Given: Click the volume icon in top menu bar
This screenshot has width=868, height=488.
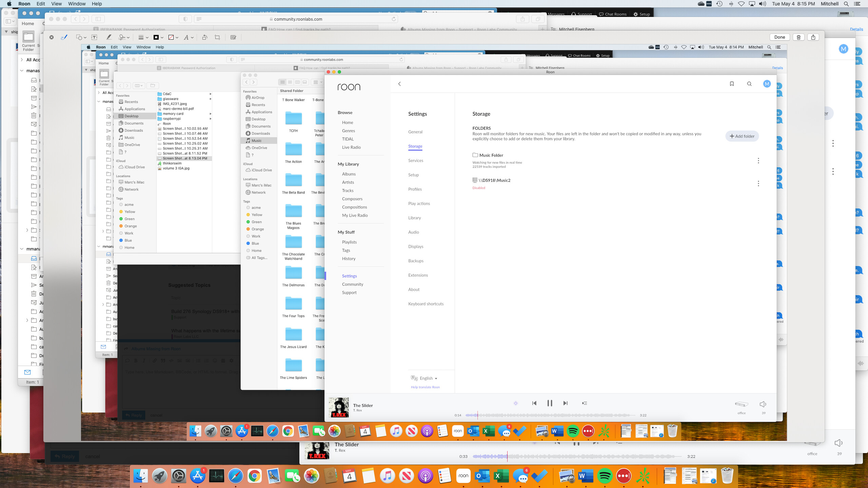Looking at the screenshot, I should pyautogui.click(x=763, y=4).
